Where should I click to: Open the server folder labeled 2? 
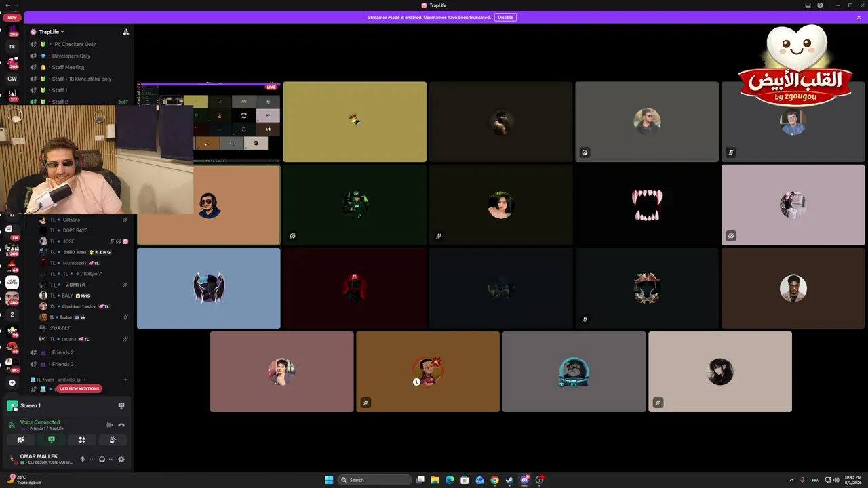point(12,314)
